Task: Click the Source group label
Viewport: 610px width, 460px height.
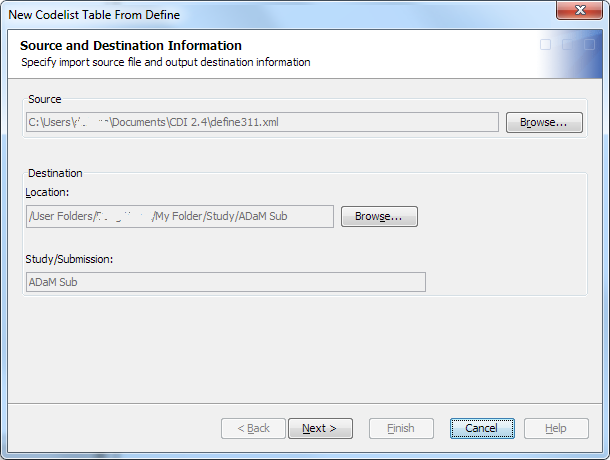Action: click(45, 99)
